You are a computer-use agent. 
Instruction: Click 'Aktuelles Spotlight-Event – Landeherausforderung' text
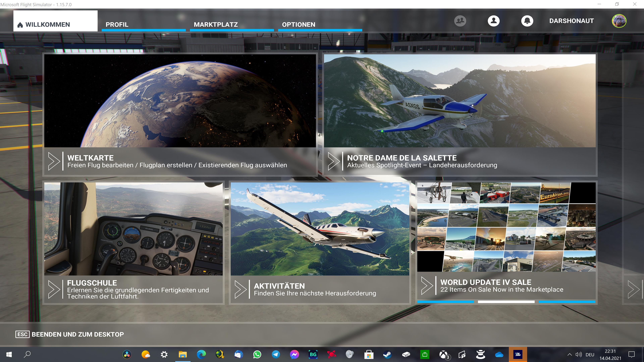click(x=422, y=165)
